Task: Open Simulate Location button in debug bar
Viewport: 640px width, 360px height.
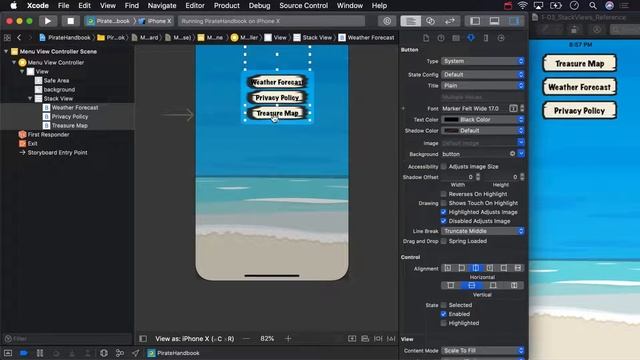Action: pyautogui.click(x=136, y=353)
